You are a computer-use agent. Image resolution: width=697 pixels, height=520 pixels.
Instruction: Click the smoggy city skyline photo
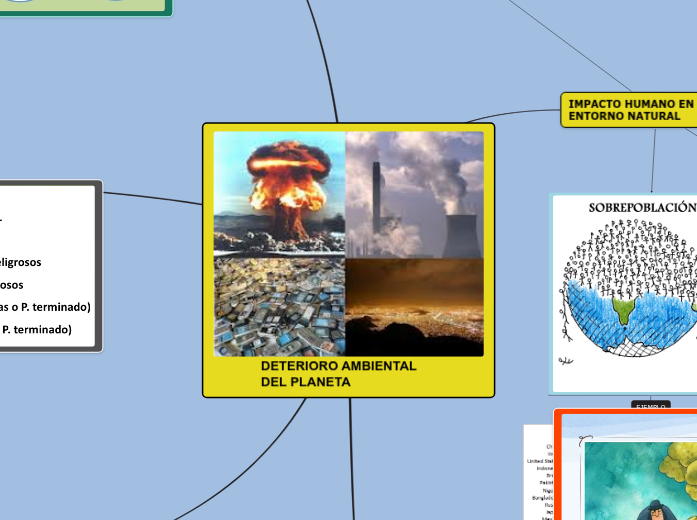(x=414, y=306)
